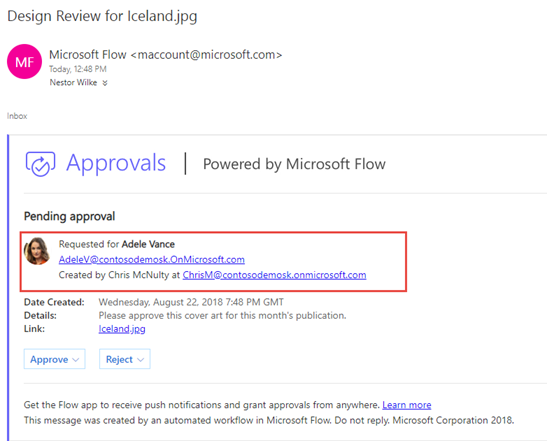The width and height of the screenshot is (547, 441).
Task: Click the Adele Vance name text
Action: coord(148,244)
